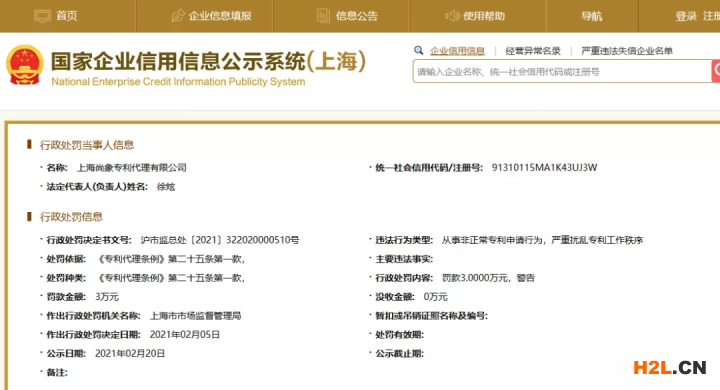Click the 法定代表人(负责人)姓名 label
720x390 pixels.
tap(97, 187)
